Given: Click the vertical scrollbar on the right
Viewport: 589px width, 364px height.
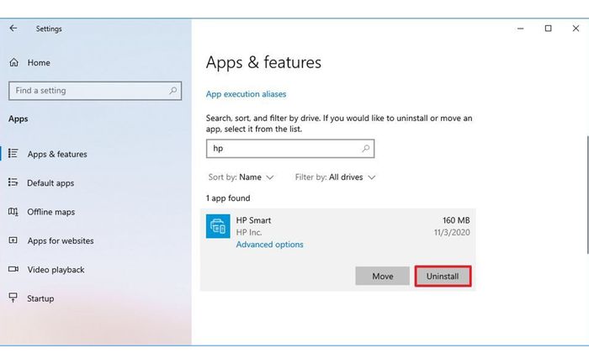Looking at the screenshot, I should (587, 195).
